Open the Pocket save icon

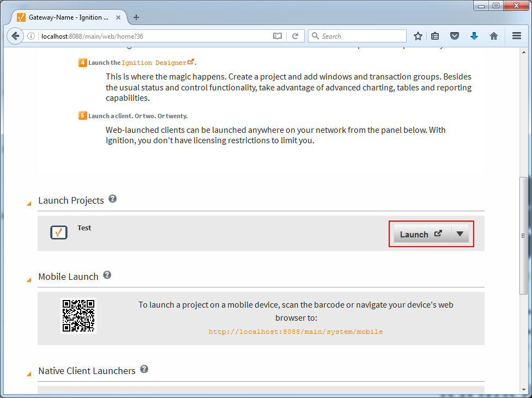455,36
